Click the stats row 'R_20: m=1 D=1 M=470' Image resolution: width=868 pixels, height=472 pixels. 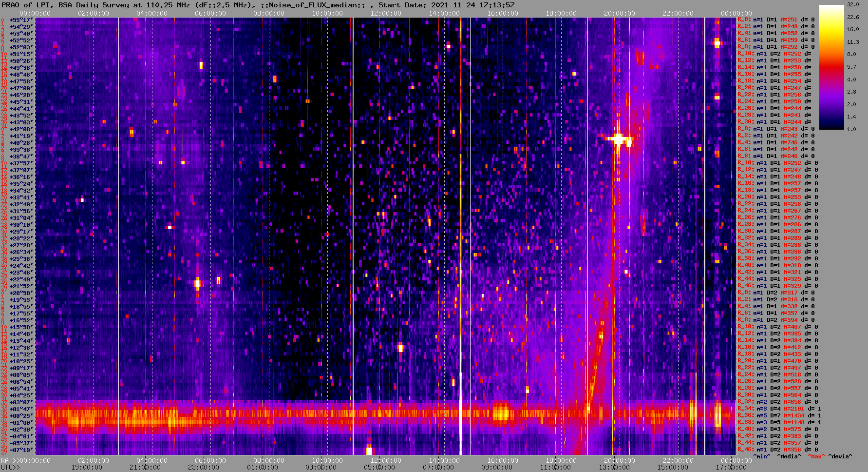[x=778, y=361]
